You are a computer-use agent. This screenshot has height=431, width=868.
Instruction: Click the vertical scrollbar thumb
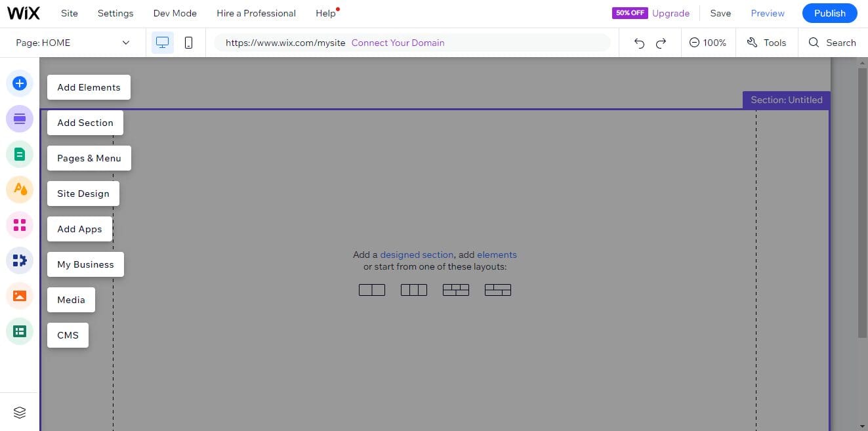click(863, 203)
